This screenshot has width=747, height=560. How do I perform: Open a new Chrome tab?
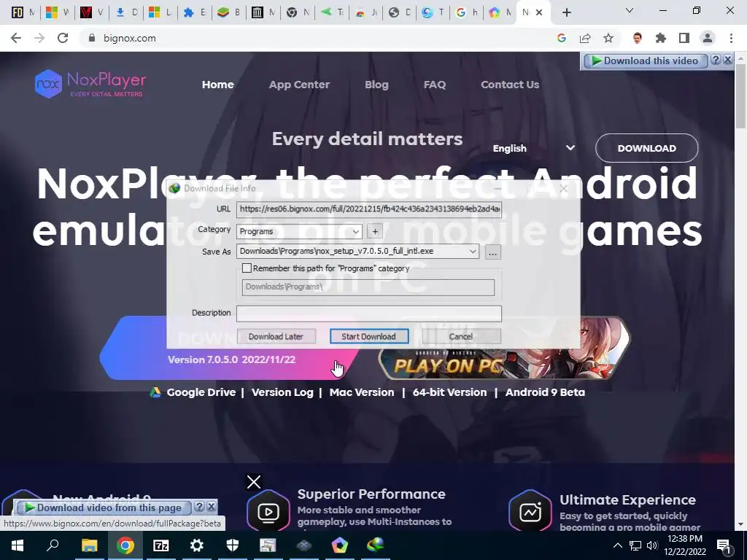566,12
